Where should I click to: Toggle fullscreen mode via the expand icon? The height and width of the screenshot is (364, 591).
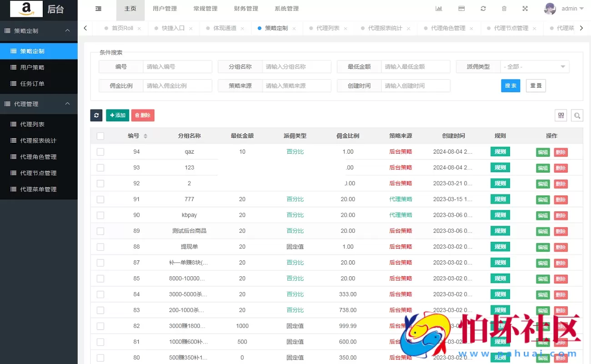tap(525, 8)
